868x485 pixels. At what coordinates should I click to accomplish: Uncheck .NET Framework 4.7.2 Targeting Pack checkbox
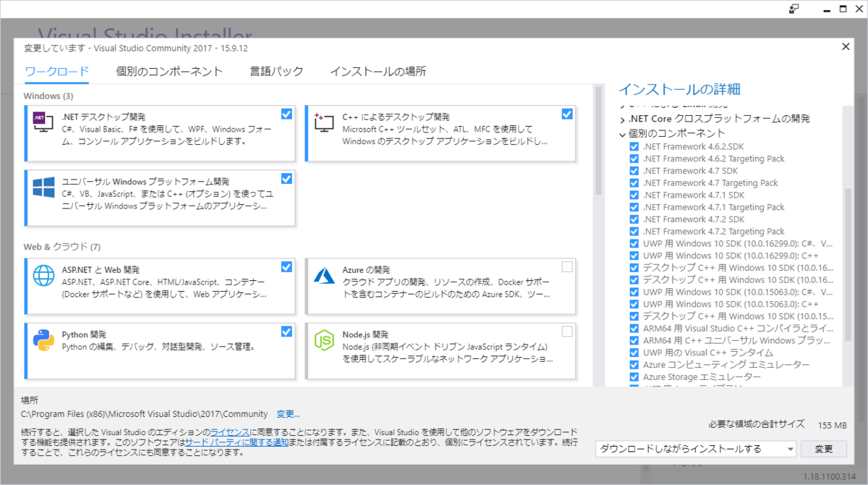pos(634,232)
